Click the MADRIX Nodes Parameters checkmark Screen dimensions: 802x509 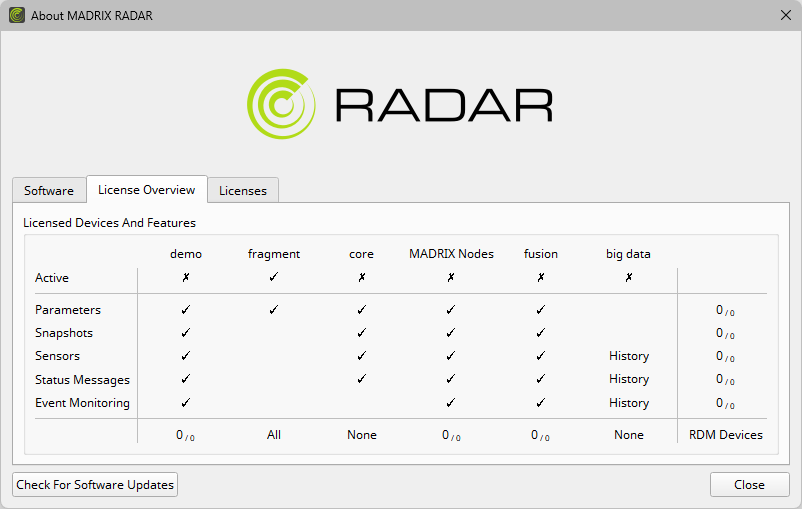(x=451, y=309)
